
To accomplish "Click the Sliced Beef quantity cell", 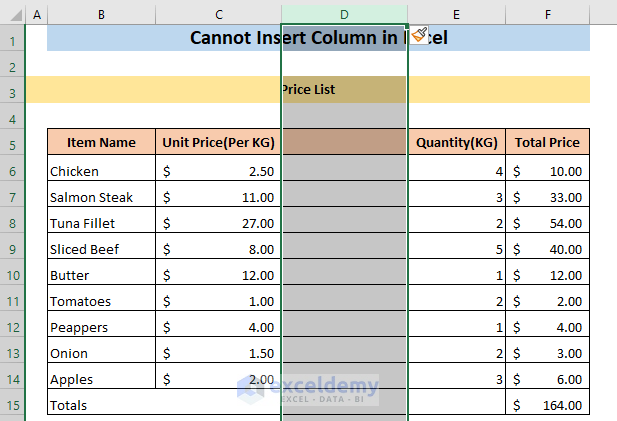I will [x=456, y=249].
